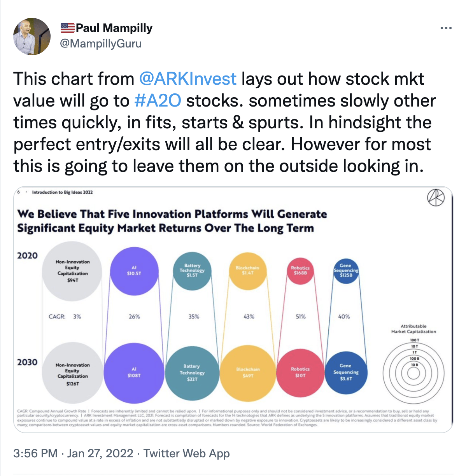Open the Twitter Web App source label
Screen dimensions: 466x476
coord(187,453)
